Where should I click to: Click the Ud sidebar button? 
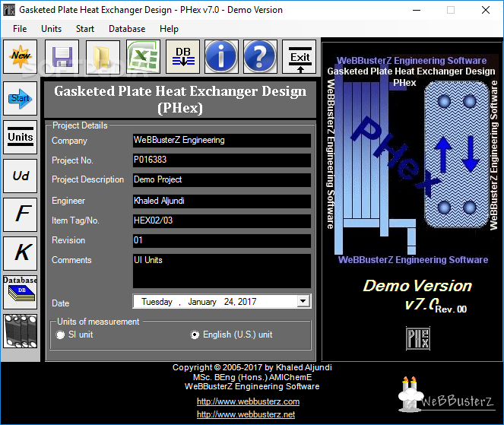[x=21, y=176]
